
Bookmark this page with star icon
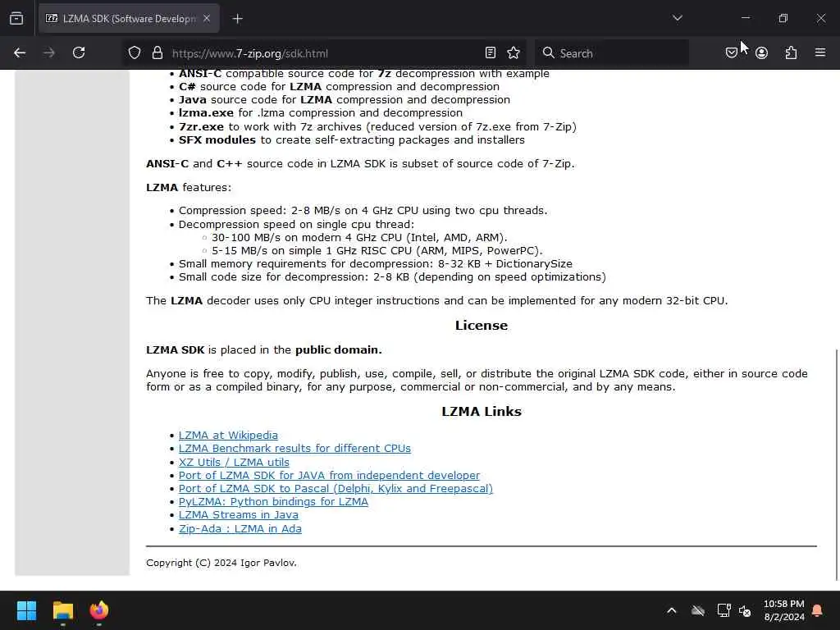pyautogui.click(x=514, y=53)
